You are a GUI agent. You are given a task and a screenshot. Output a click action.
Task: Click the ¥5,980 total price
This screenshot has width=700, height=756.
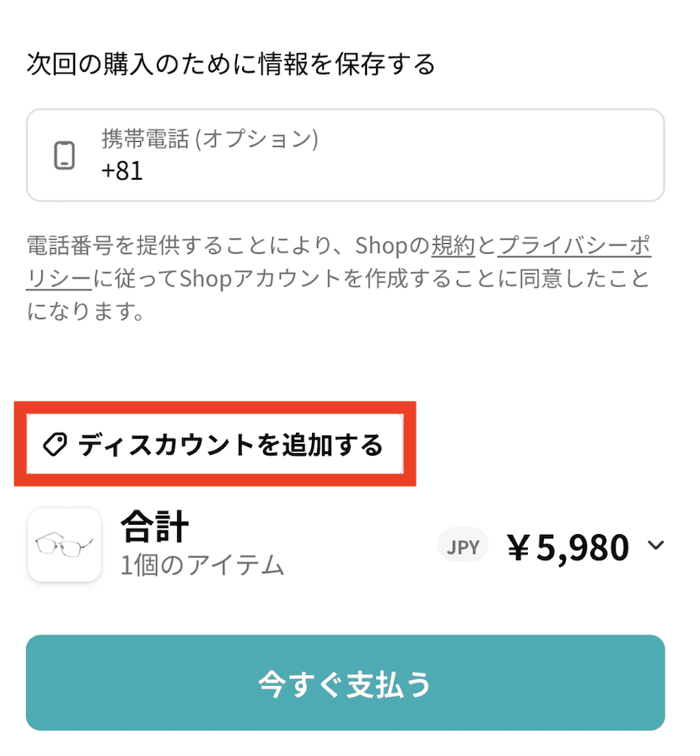tap(568, 548)
